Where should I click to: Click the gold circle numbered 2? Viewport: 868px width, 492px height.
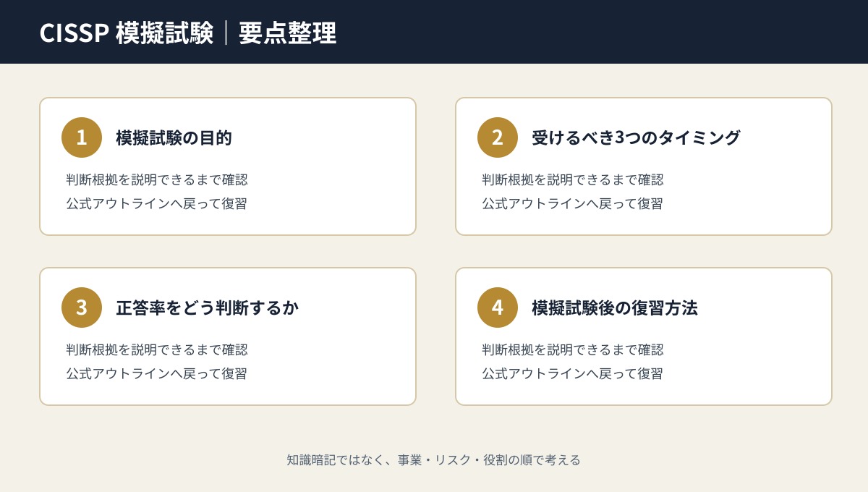tap(498, 137)
